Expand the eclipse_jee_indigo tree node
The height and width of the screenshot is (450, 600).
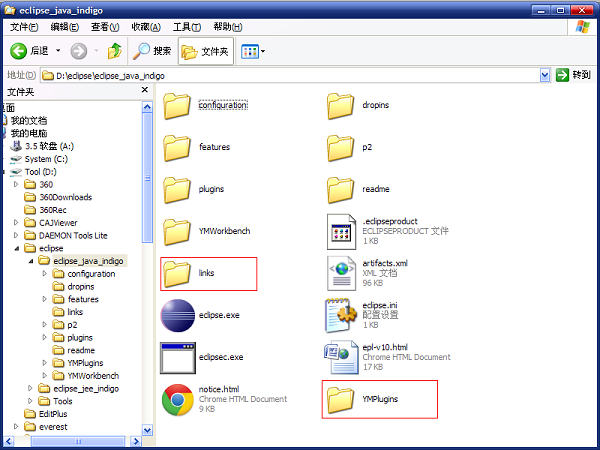(x=30, y=388)
